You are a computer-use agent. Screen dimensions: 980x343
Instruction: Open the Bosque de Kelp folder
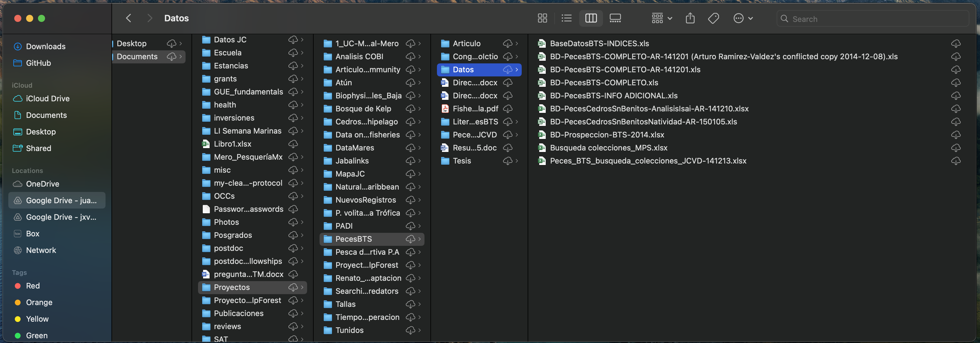pos(363,109)
